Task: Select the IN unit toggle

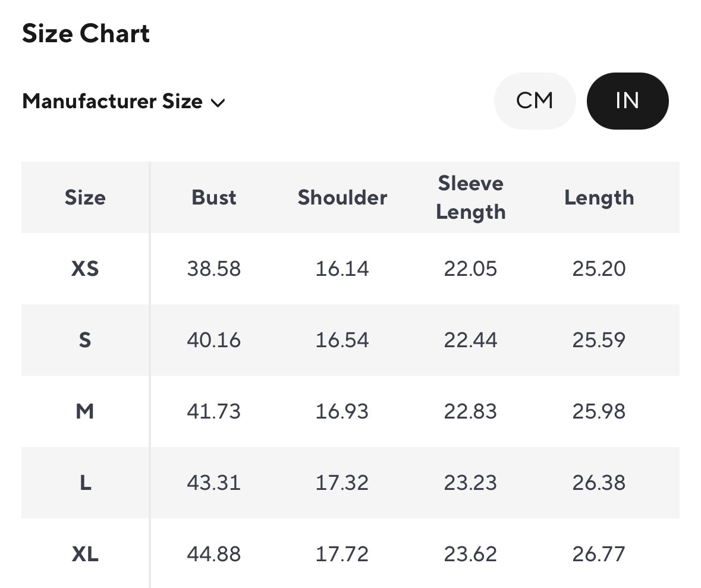Action: click(627, 101)
